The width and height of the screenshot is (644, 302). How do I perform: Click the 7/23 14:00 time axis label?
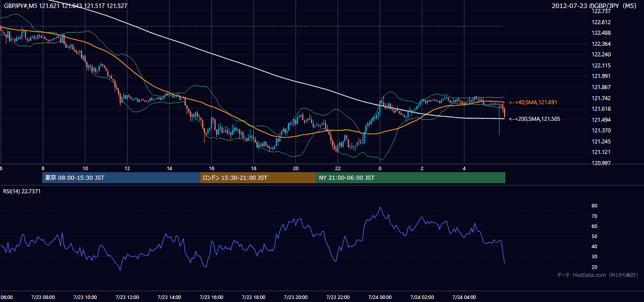tap(169, 297)
